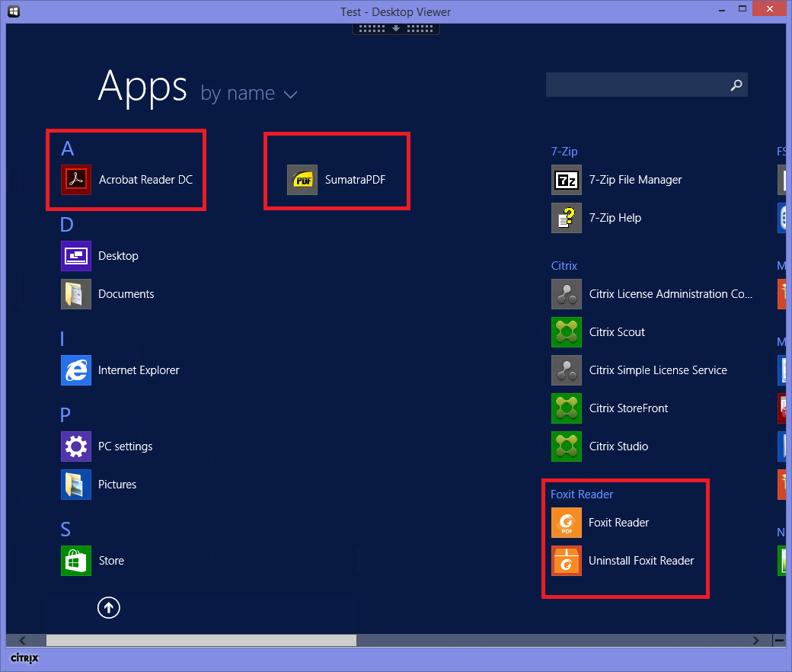Select the 'I' letter group header
The height and width of the screenshot is (672, 792).
pos(62,338)
